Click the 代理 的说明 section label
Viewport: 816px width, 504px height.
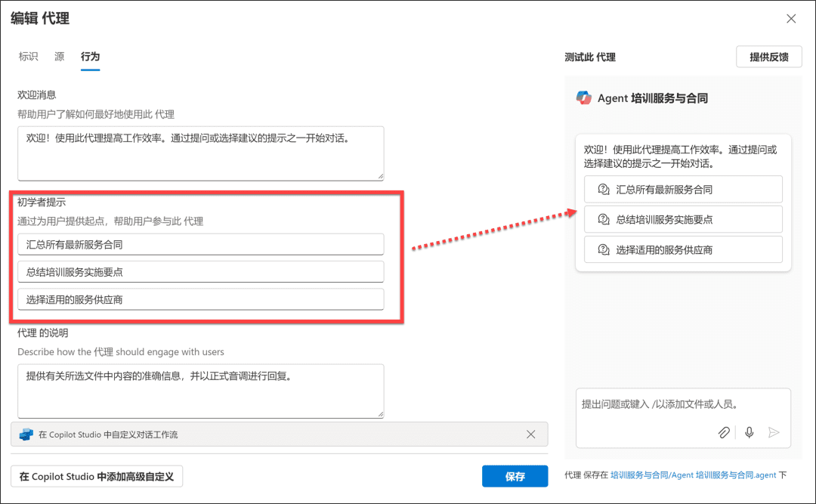pyautogui.click(x=42, y=332)
